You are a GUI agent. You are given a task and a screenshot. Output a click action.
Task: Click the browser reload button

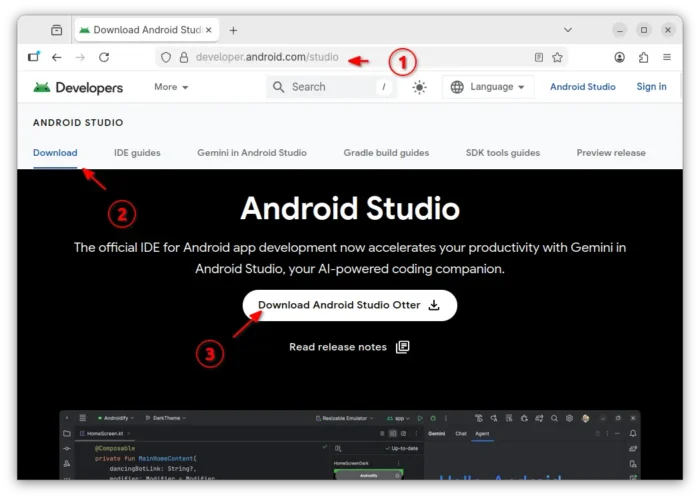tap(104, 58)
